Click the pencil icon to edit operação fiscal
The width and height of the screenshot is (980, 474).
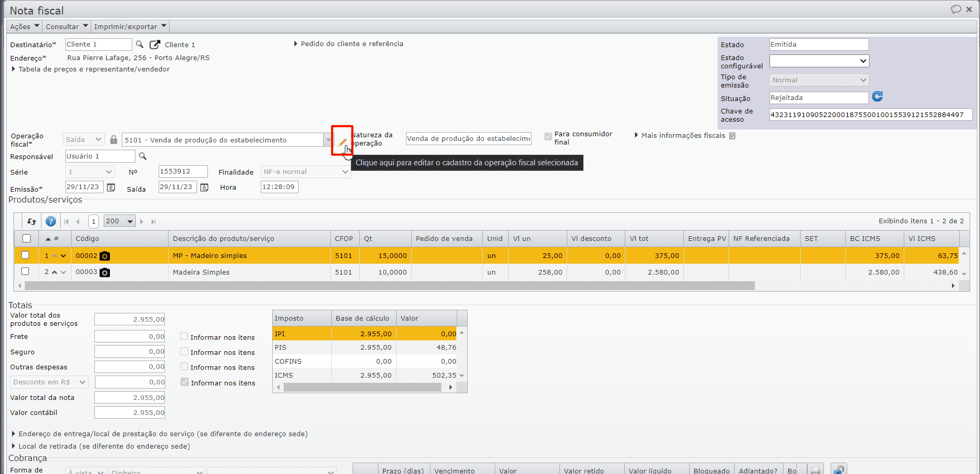[342, 141]
